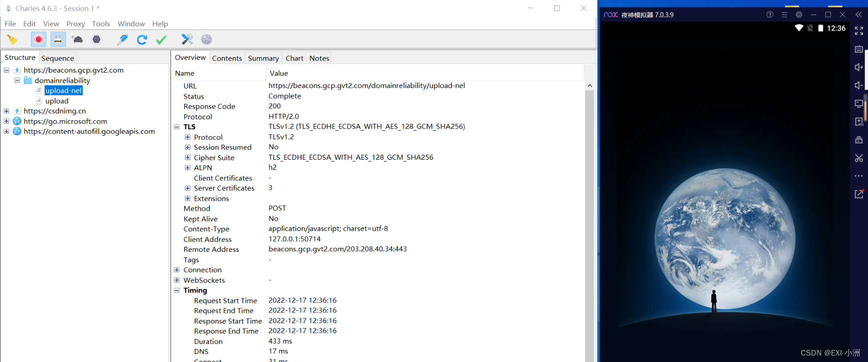868x362 pixels.
Task: Expand the Cipher Suite row
Action: 187,158
